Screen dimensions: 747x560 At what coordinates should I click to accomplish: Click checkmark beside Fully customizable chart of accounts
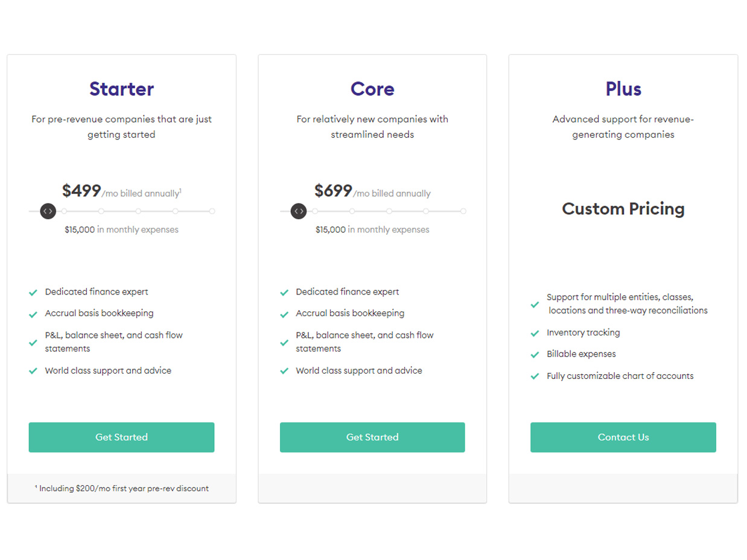click(x=535, y=377)
